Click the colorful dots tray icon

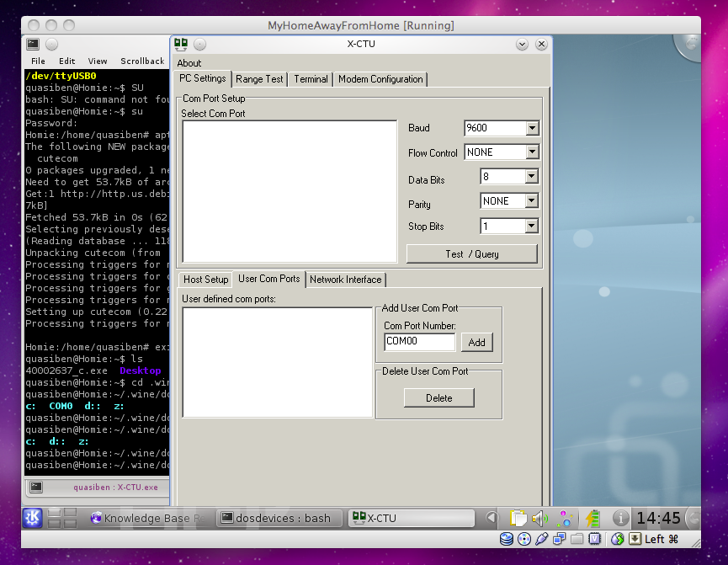coord(566,518)
